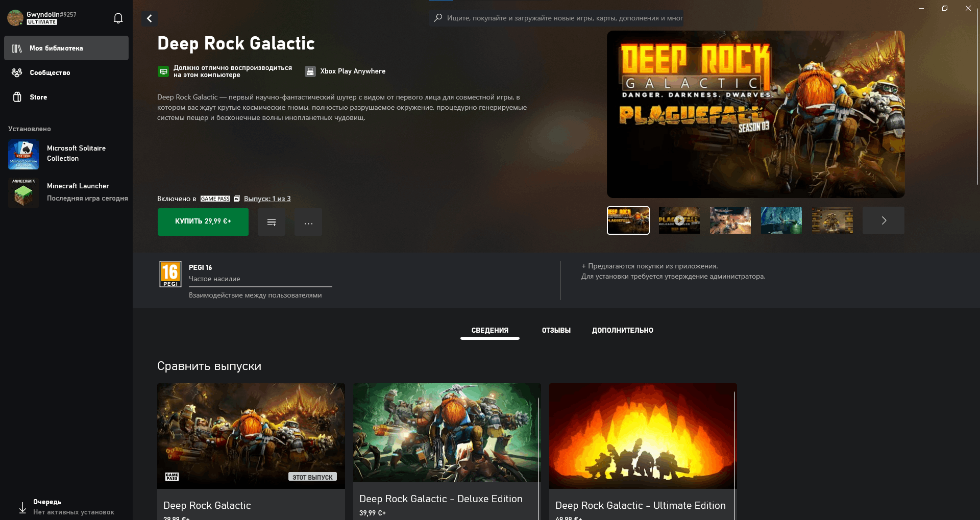Click the Частое насилие descriptor

[x=214, y=279]
